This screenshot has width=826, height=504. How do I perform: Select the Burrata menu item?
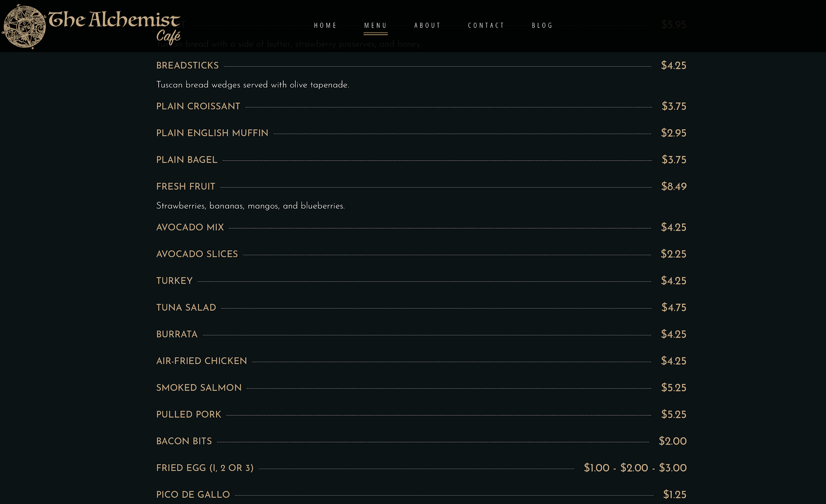(x=177, y=334)
